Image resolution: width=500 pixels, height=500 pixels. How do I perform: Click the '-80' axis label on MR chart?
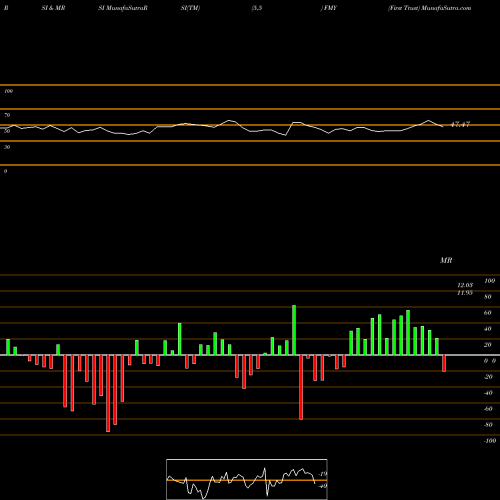[488, 425]
